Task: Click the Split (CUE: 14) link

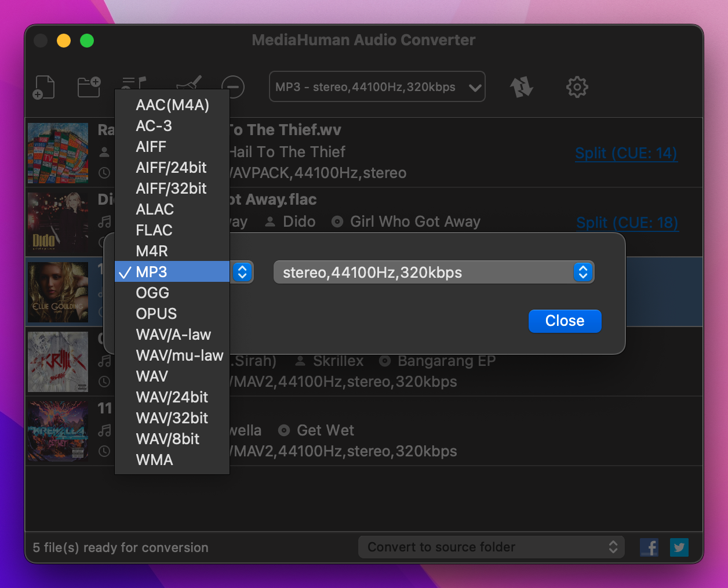Action: click(x=626, y=153)
